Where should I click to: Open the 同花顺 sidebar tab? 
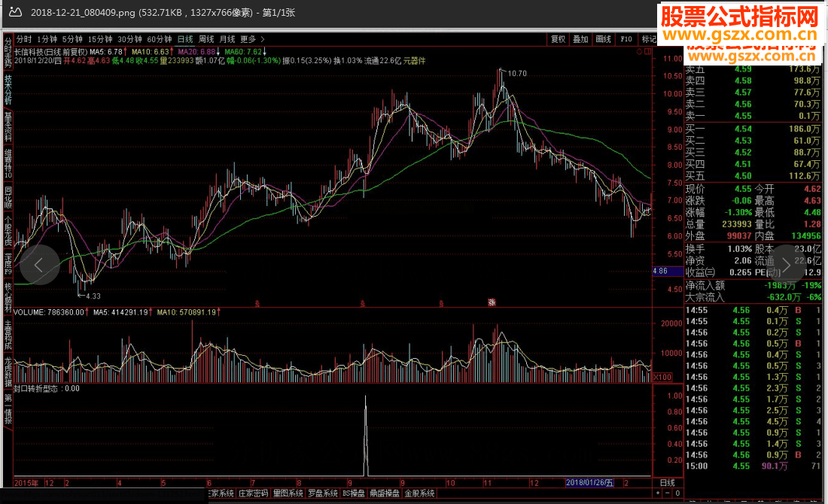[x=8, y=197]
